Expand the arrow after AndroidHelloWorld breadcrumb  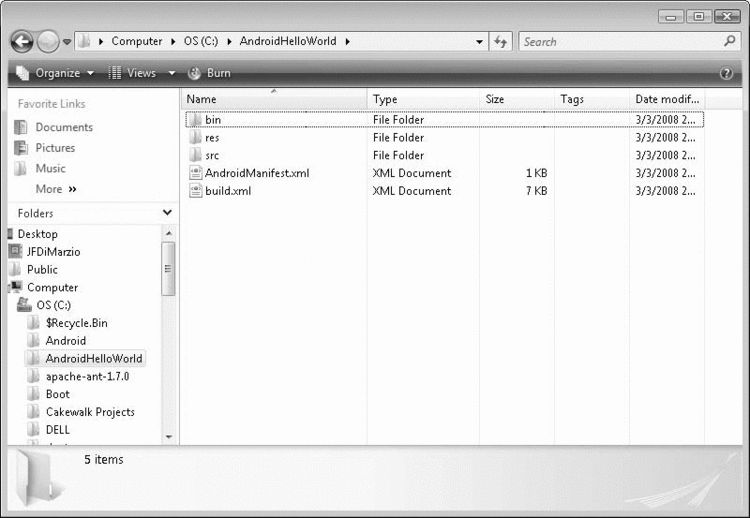click(x=347, y=42)
